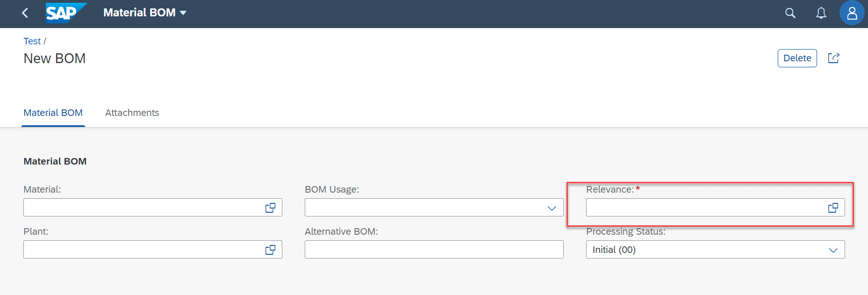Click the Delete button
The image size is (868, 295).
(x=797, y=58)
